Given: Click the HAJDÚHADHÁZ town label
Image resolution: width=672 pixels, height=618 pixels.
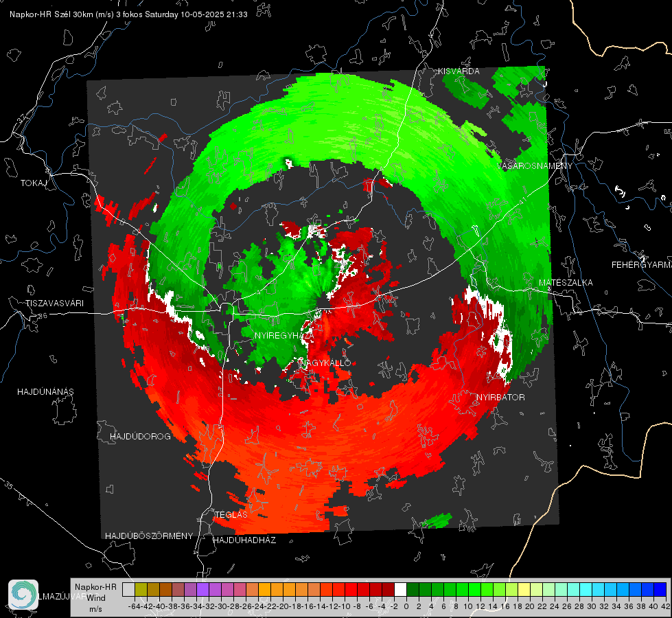Looking at the screenshot, I should click(x=245, y=540).
